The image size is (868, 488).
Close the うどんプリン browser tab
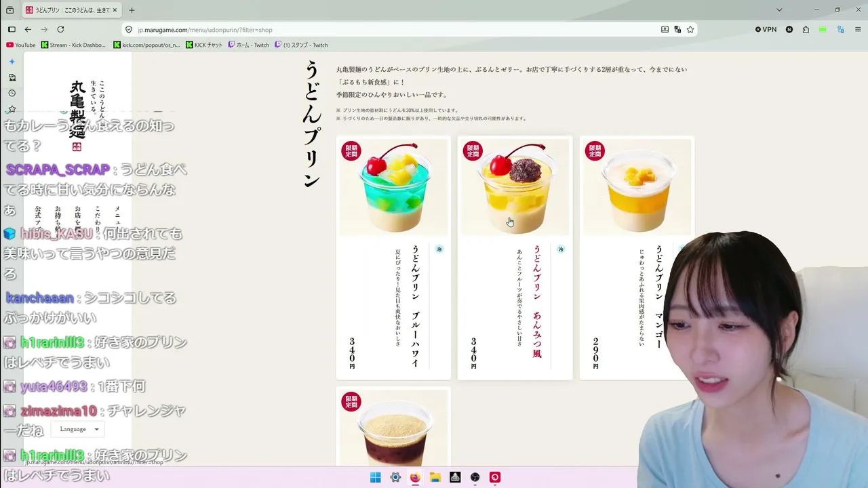coord(116,10)
